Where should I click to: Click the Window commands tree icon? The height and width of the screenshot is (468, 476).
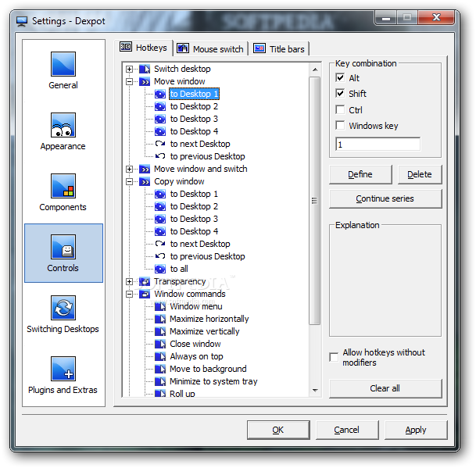point(145,294)
